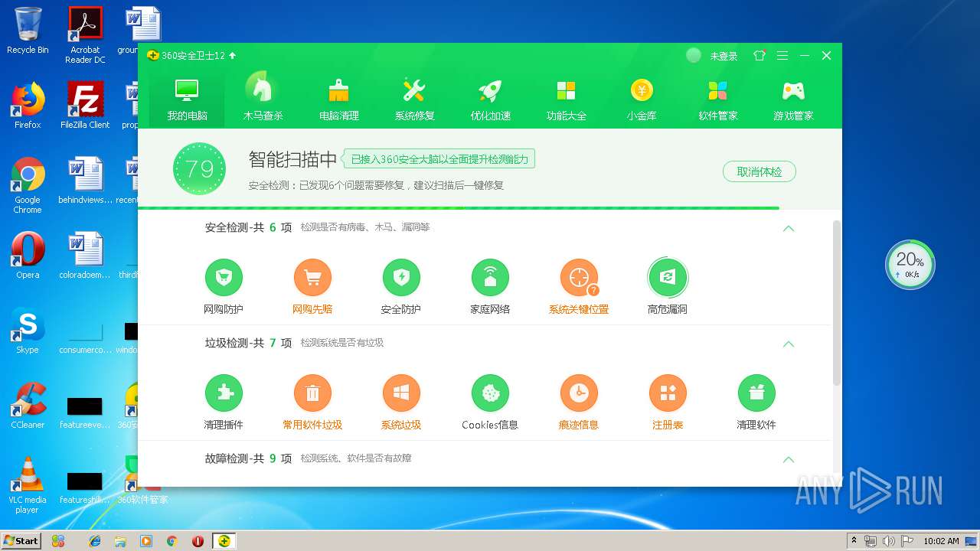The height and width of the screenshot is (551, 980).
Task: Open the Opera desktop icon
Action: pos(28,256)
